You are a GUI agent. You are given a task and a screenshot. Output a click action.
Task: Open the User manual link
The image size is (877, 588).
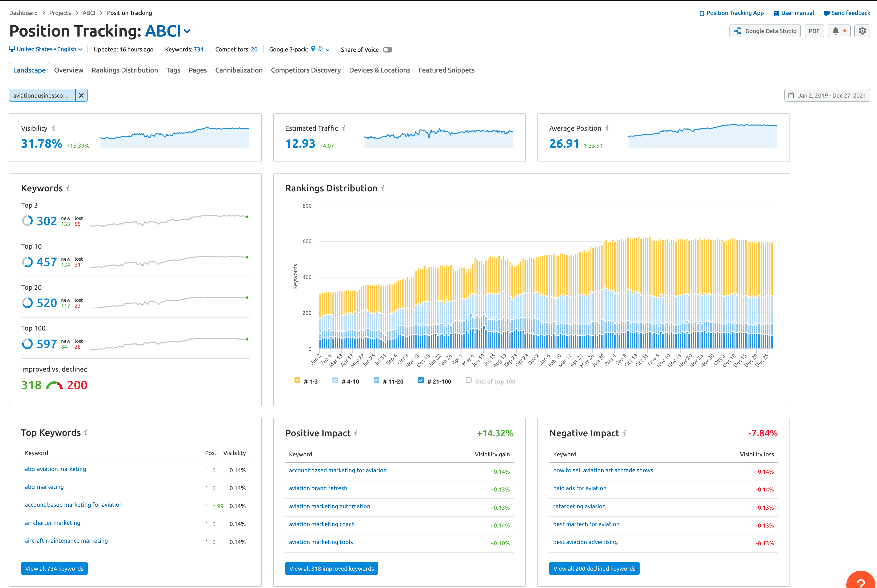(x=794, y=13)
